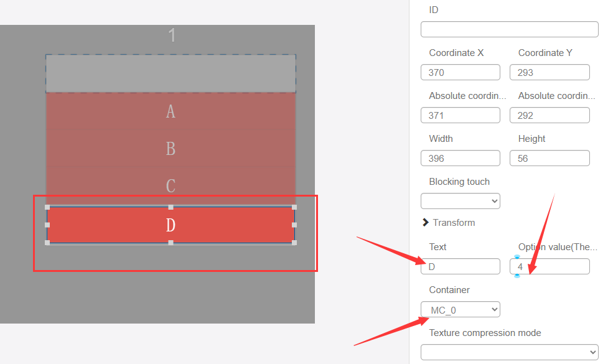This screenshot has width=608, height=364.
Task: Open the Texture compression mode dropdown
Action: [509, 352]
